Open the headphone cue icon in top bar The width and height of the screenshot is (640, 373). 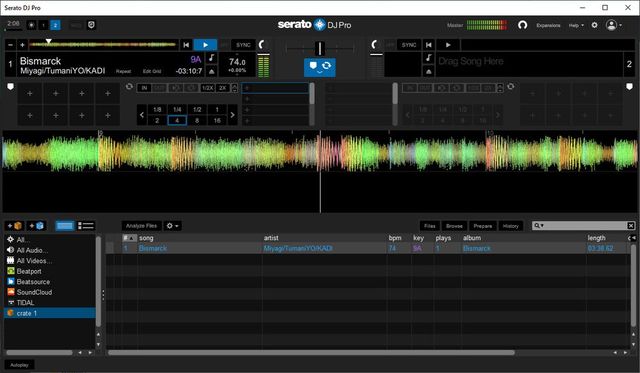pyautogui.click(x=522, y=25)
